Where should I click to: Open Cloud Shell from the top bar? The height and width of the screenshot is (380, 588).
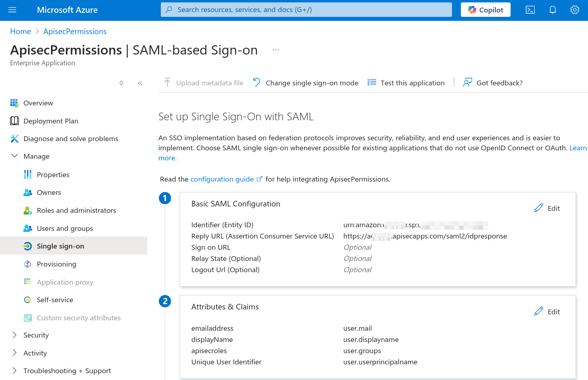(x=530, y=10)
